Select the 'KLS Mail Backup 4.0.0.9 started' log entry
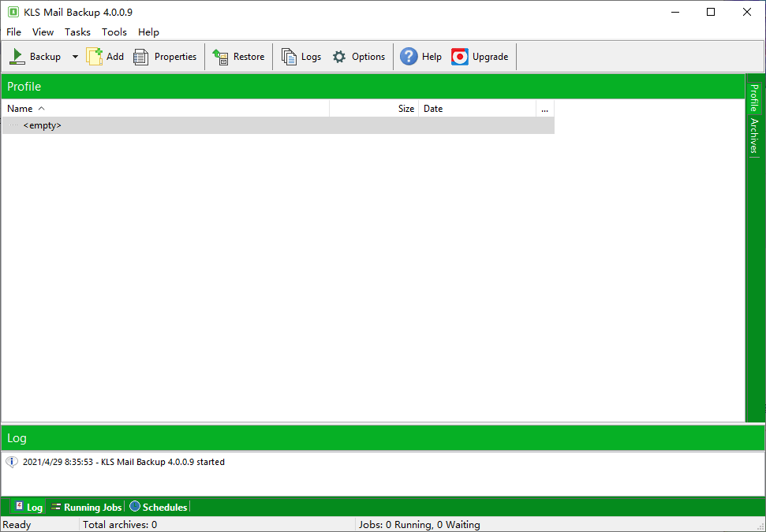The height and width of the screenshot is (532, 766). click(124, 462)
